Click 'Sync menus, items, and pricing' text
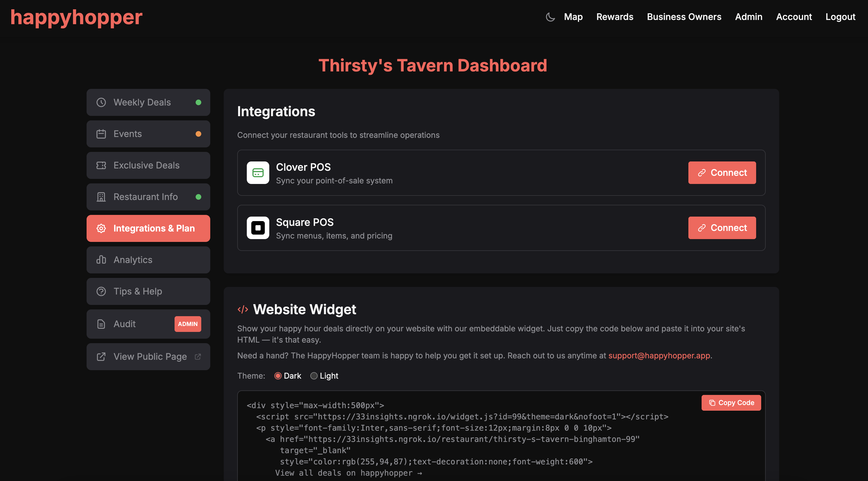 coord(334,236)
